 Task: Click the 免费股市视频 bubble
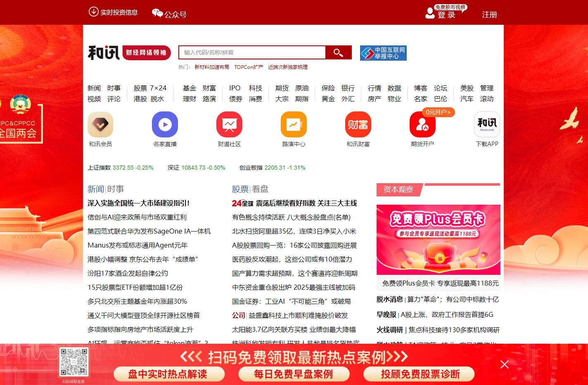click(x=450, y=7)
